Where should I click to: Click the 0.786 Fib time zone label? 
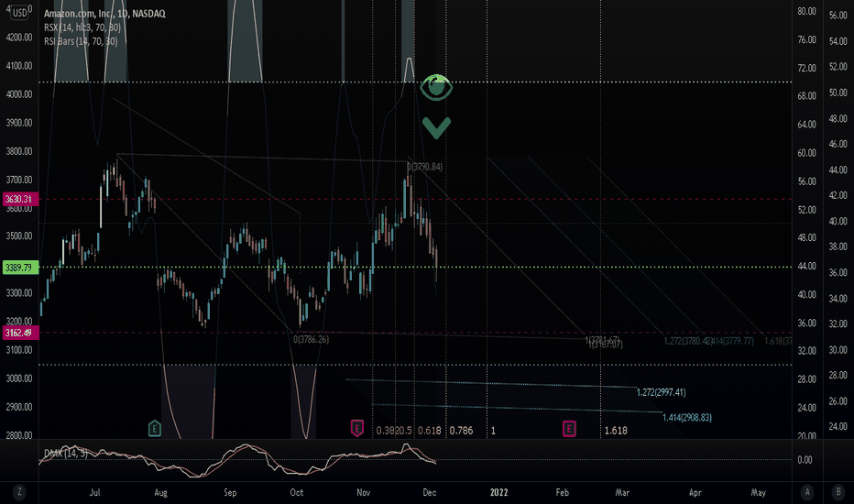click(461, 431)
